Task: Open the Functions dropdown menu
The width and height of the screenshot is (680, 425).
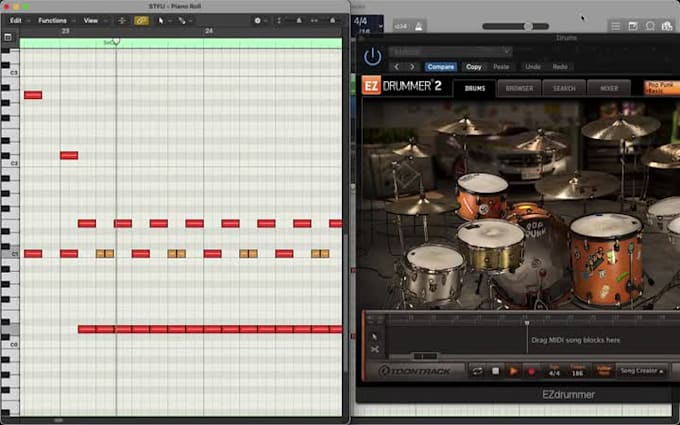Action: [x=54, y=20]
